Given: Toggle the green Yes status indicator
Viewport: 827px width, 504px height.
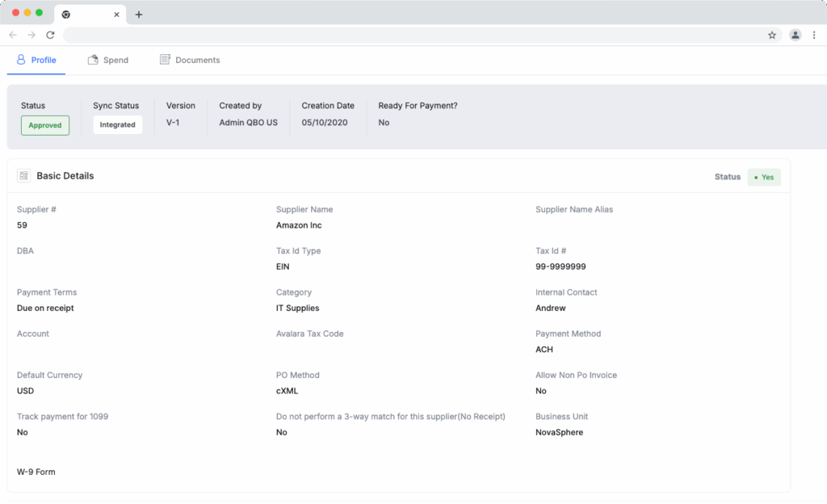Looking at the screenshot, I should pyautogui.click(x=763, y=176).
